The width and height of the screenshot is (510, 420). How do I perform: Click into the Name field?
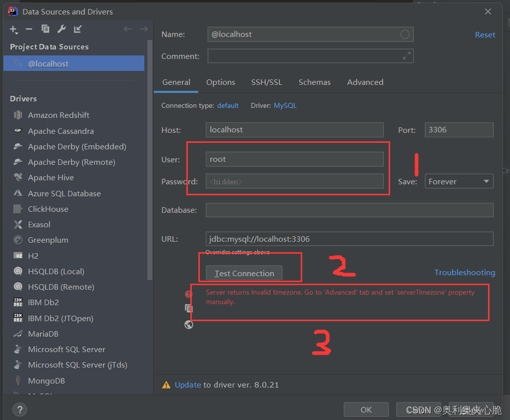pos(310,34)
